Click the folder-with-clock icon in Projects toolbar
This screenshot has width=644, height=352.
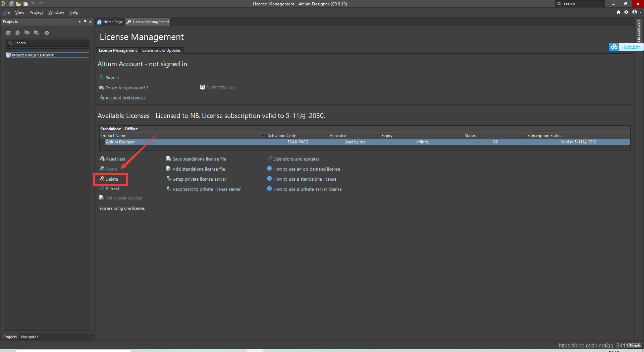[36, 33]
